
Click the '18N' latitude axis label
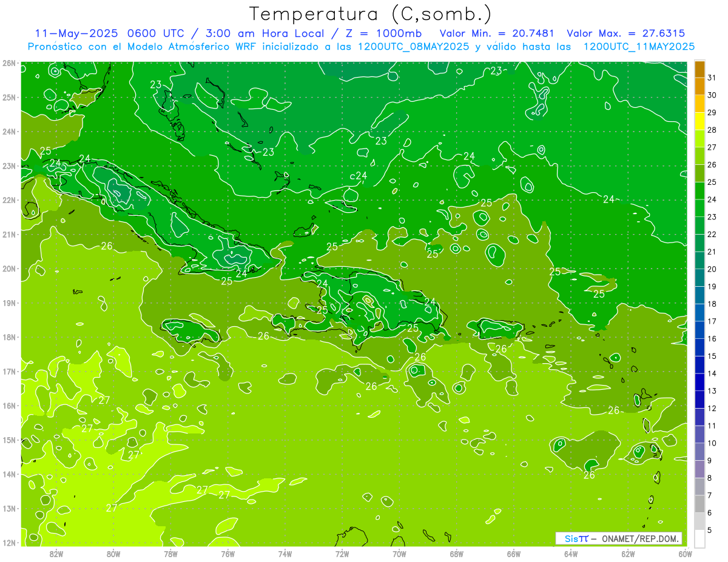[9, 337]
